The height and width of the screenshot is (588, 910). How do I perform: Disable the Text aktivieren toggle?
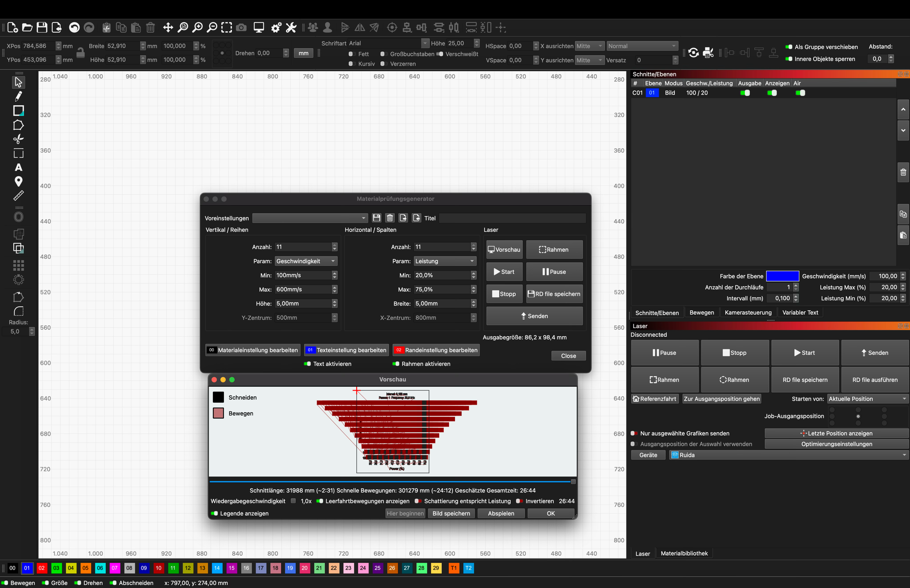click(308, 364)
